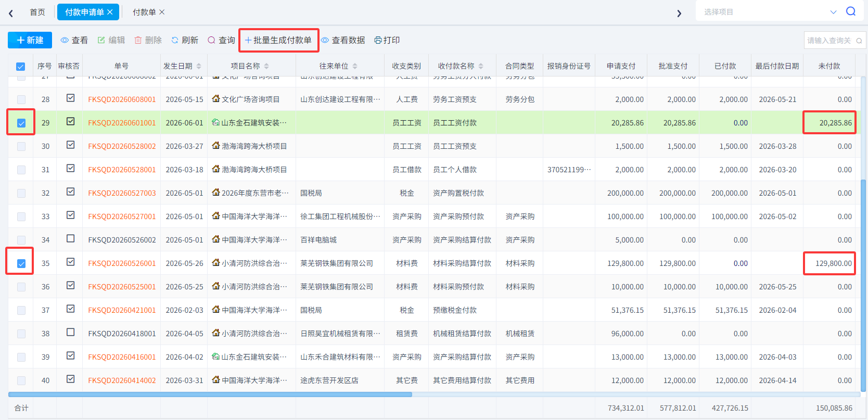Screen dimensions: 868x420
Task: Click the horizontal scrollbar at table bottom
Action: (x=210, y=394)
